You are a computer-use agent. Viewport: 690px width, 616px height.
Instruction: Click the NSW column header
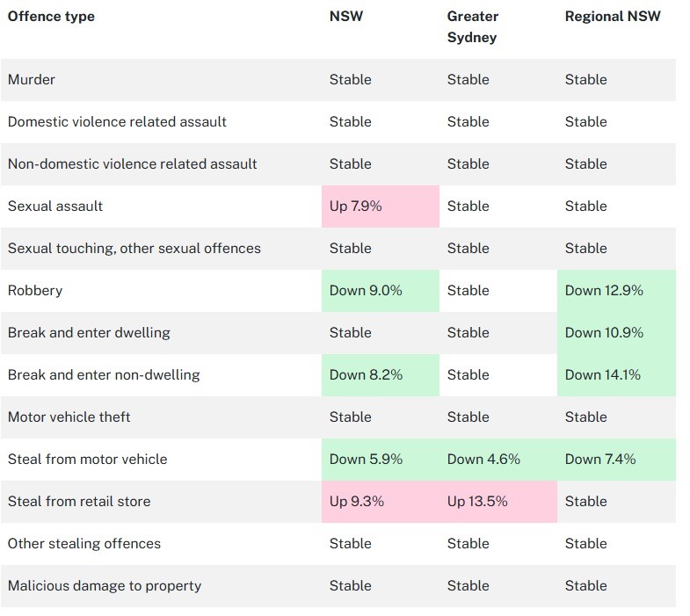tap(344, 16)
